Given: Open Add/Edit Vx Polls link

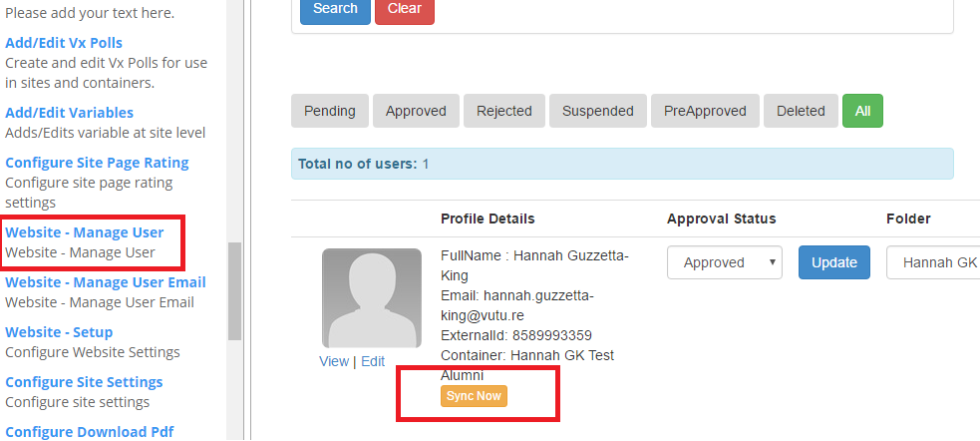Looking at the screenshot, I should tap(64, 43).
